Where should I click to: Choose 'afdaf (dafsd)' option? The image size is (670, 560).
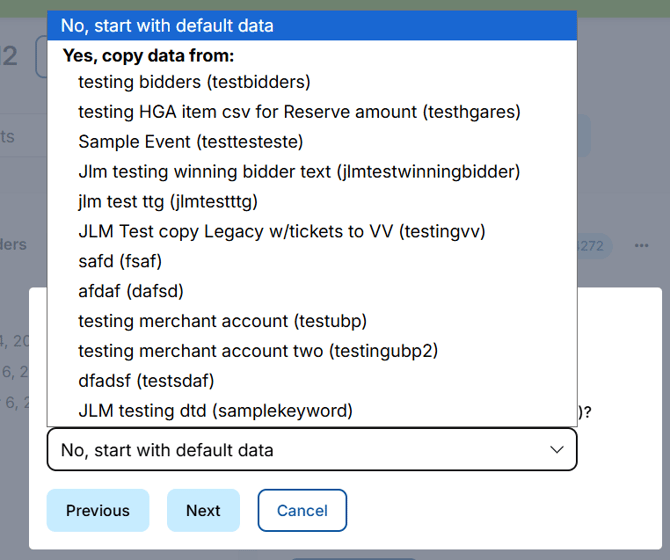[131, 291]
